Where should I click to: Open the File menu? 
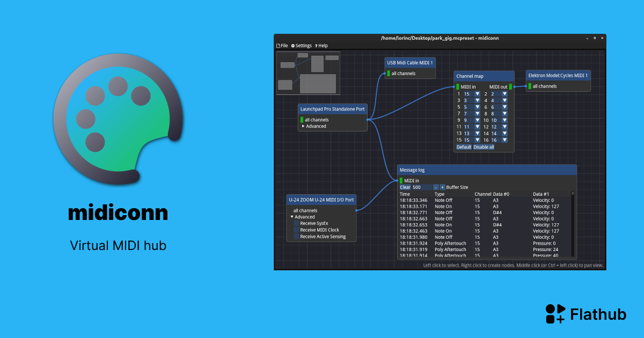tap(283, 45)
